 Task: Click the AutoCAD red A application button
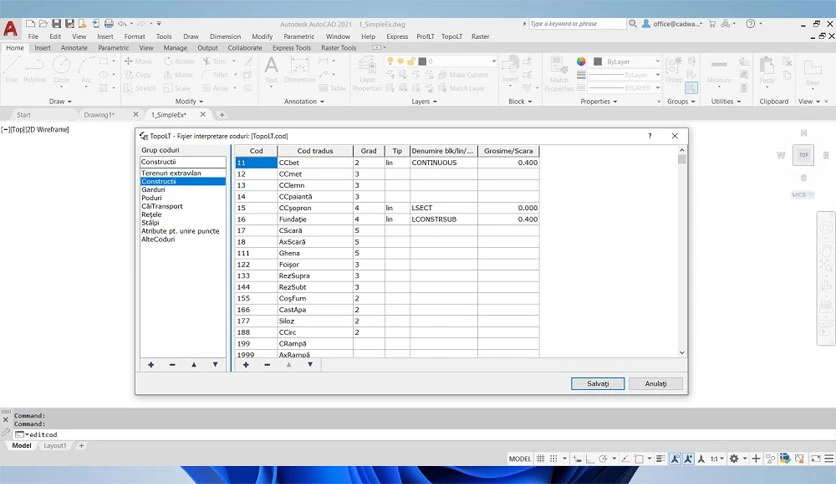click(10, 28)
